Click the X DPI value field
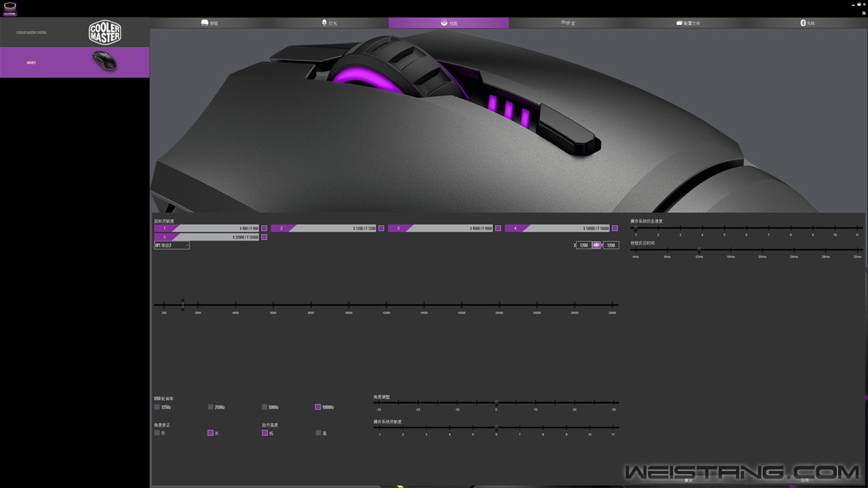Screen dimensions: 868x488 click(584, 245)
